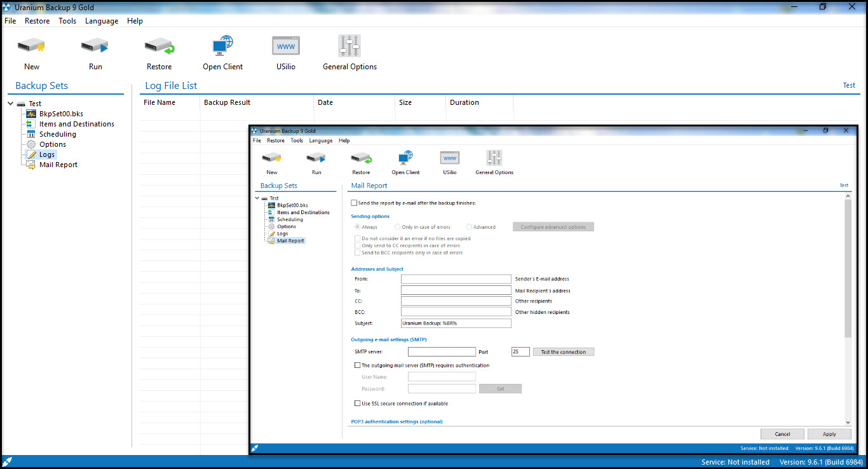This screenshot has width=868, height=469.
Task: Select Items and Destinations in the inset tree
Action: [303, 212]
